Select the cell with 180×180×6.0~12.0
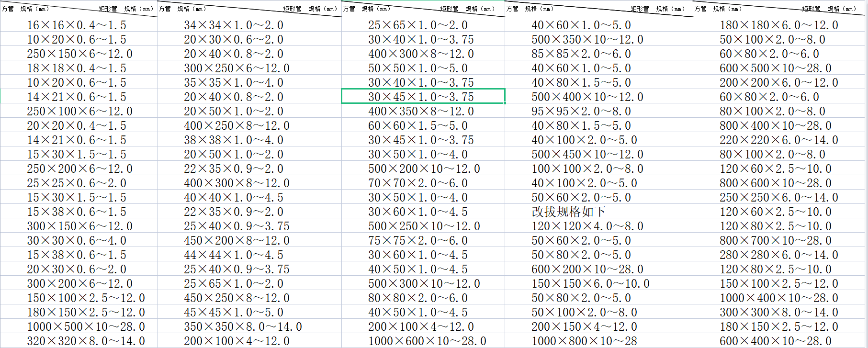 point(779,25)
